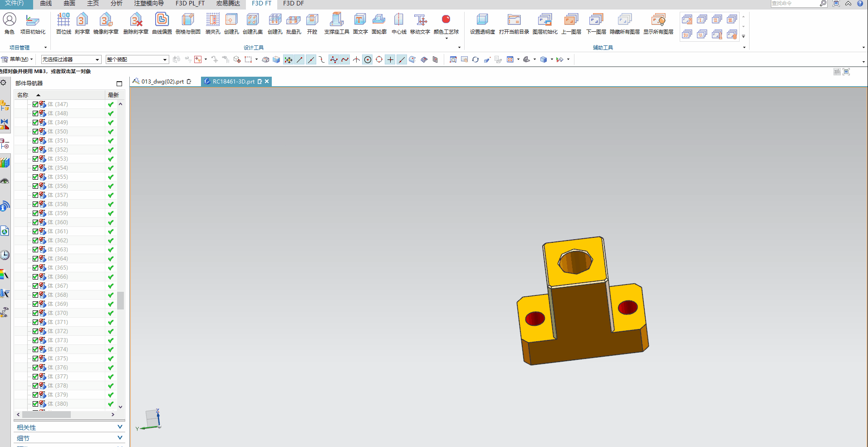This screenshot has width=868, height=447.
Task: Choose the 镜像刻字章 mirror stamp tool
Action: pyautogui.click(x=106, y=23)
